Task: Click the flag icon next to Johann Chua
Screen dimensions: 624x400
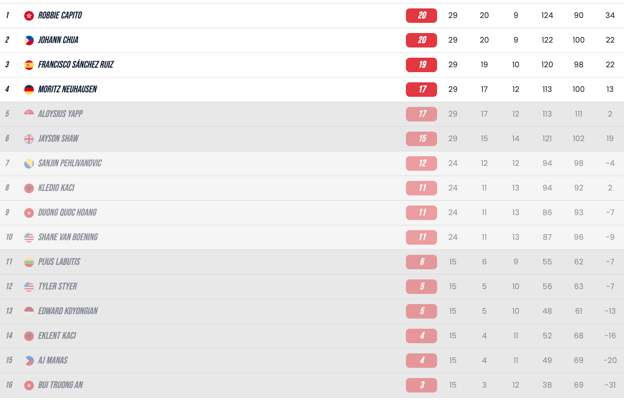Action: [29, 40]
